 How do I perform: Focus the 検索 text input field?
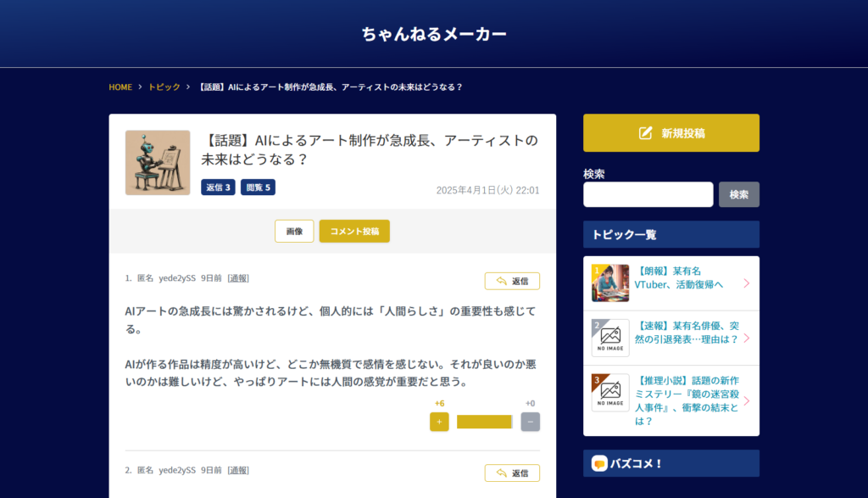(648, 194)
